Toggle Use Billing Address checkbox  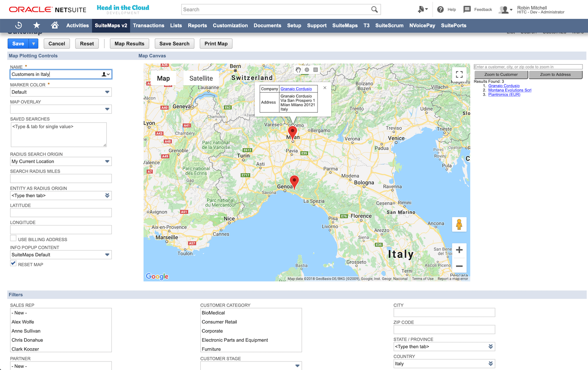[13, 238]
